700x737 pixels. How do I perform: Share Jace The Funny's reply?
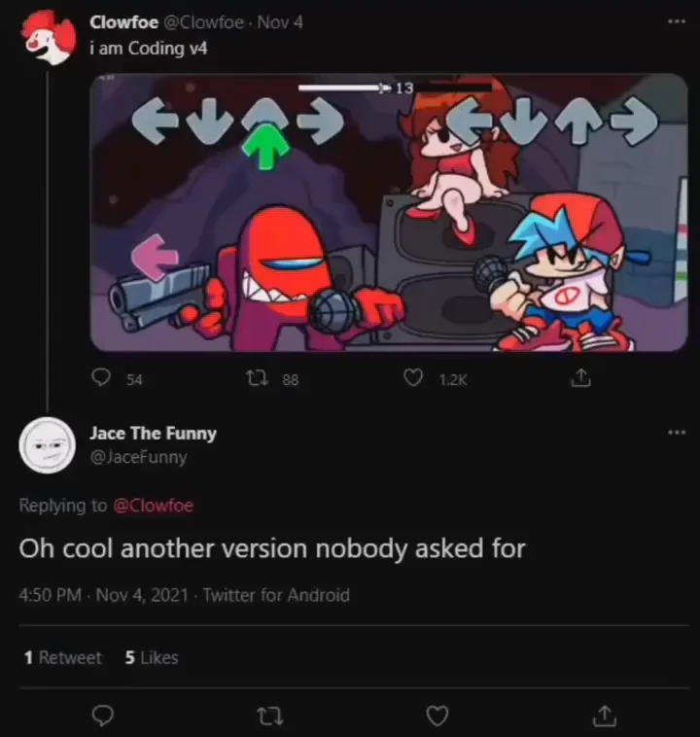pyautogui.click(x=603, y=717)
